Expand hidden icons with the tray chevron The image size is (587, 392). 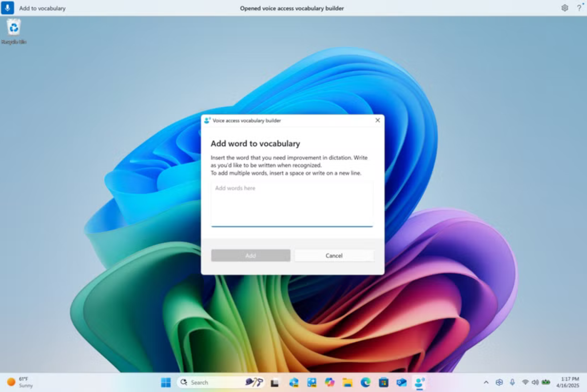486,382
